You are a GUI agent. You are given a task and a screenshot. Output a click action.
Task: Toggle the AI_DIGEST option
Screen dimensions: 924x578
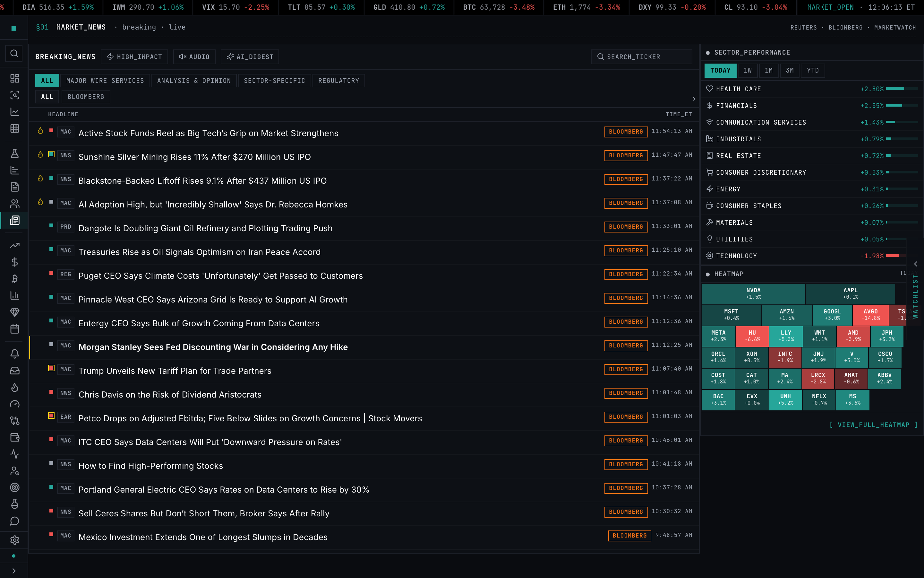tap(250, 57)
